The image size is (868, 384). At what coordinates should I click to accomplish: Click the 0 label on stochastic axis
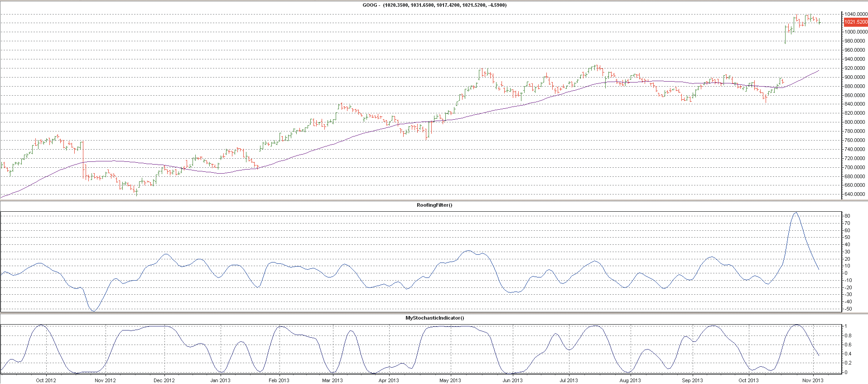tap(846, 372)
